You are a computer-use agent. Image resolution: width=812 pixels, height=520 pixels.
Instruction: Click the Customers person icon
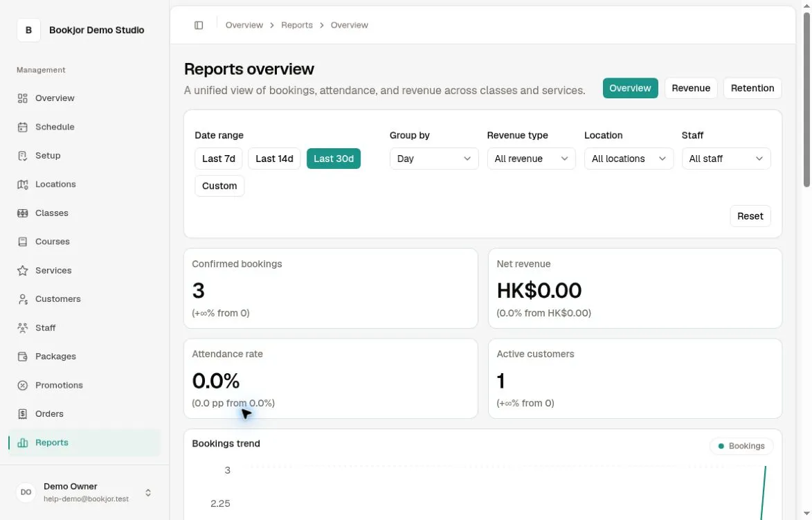[22, 299]
